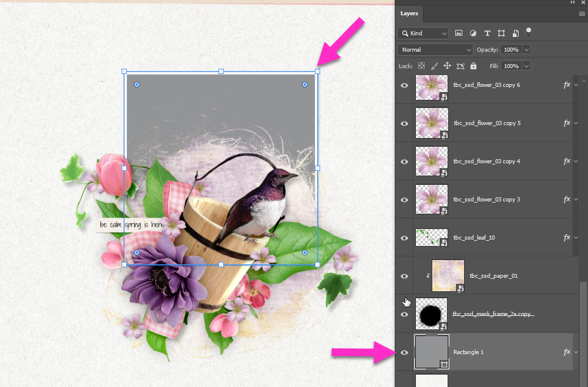588x387 pixels.
Task: Switch to the Layers tab
Action: (409, 14)
